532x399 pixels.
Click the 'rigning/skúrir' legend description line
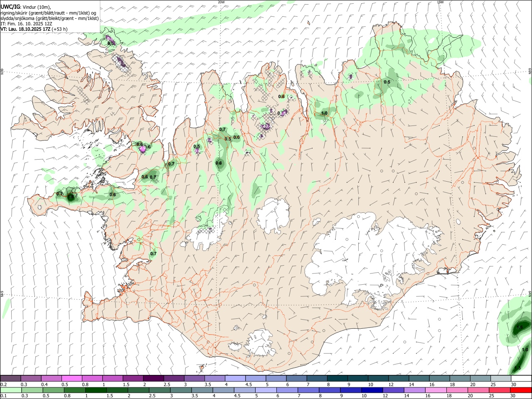pyautogui.click(x=48, y=13)
